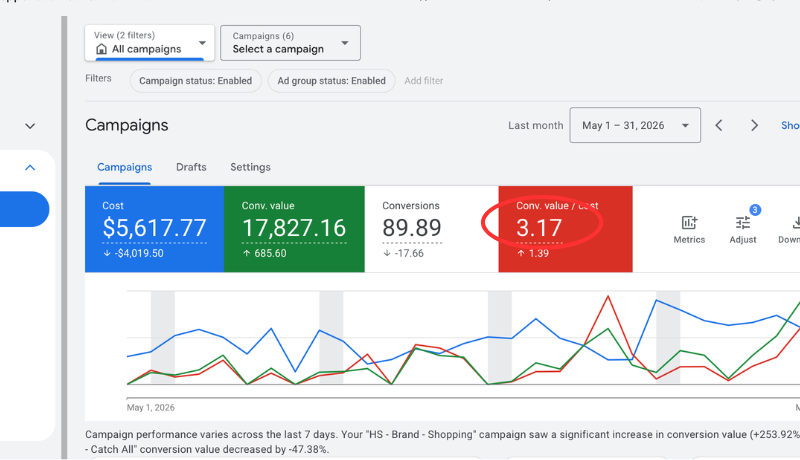Click the home icon in All campaigns
The width and height of the screenshot is (800, 460).
(102, 49)
